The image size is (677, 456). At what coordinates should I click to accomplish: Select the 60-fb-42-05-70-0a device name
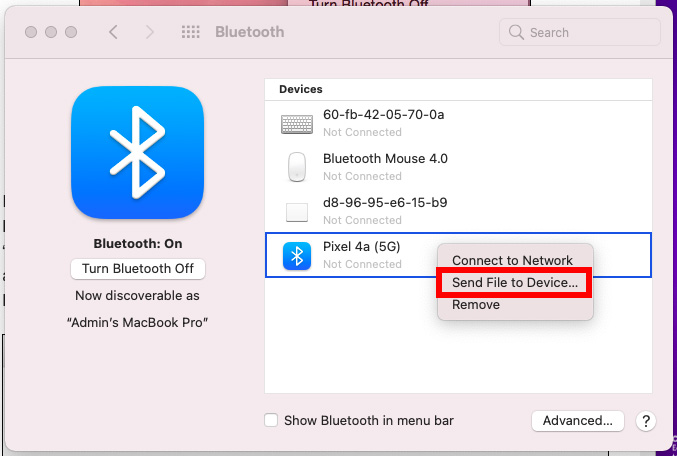click(x=383, y=115)
